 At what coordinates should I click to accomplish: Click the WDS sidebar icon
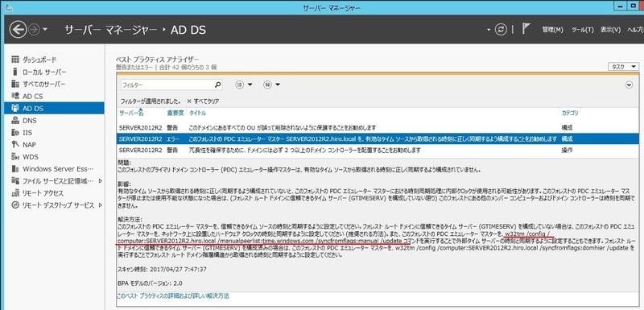click(15, 156)
